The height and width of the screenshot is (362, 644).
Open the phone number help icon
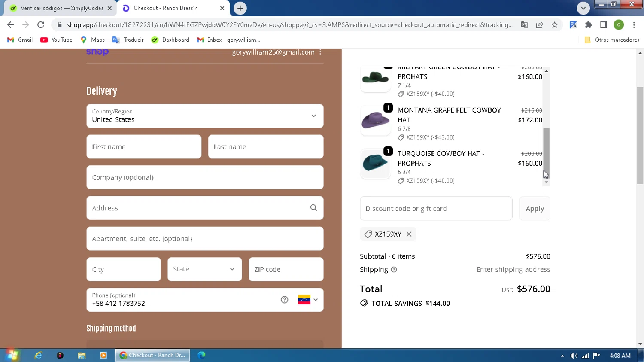tap(284, 300)
